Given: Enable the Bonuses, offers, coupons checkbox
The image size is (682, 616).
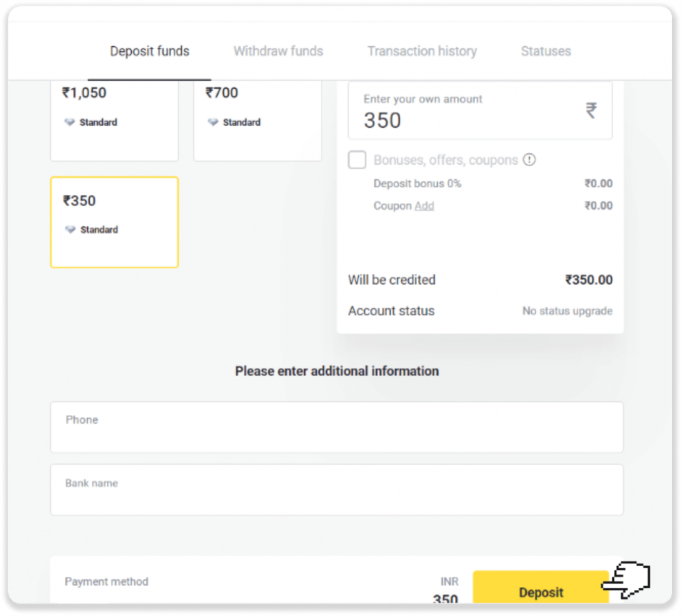Looking at the screenshot, I should [x=357, y=160].
